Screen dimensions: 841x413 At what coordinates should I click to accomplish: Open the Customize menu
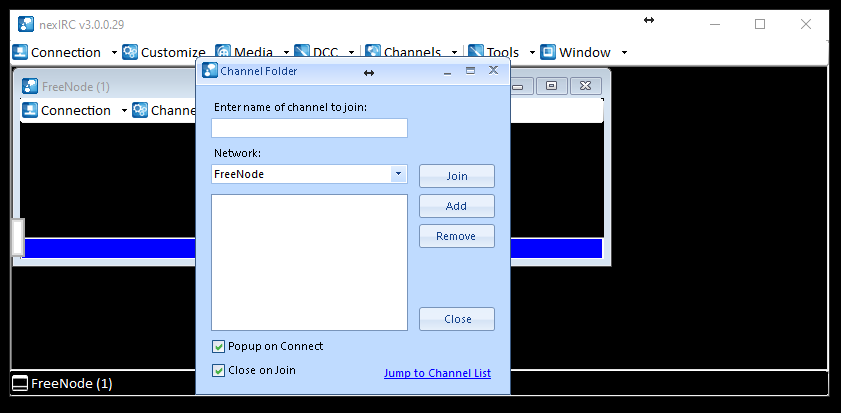tap(173, 53)
